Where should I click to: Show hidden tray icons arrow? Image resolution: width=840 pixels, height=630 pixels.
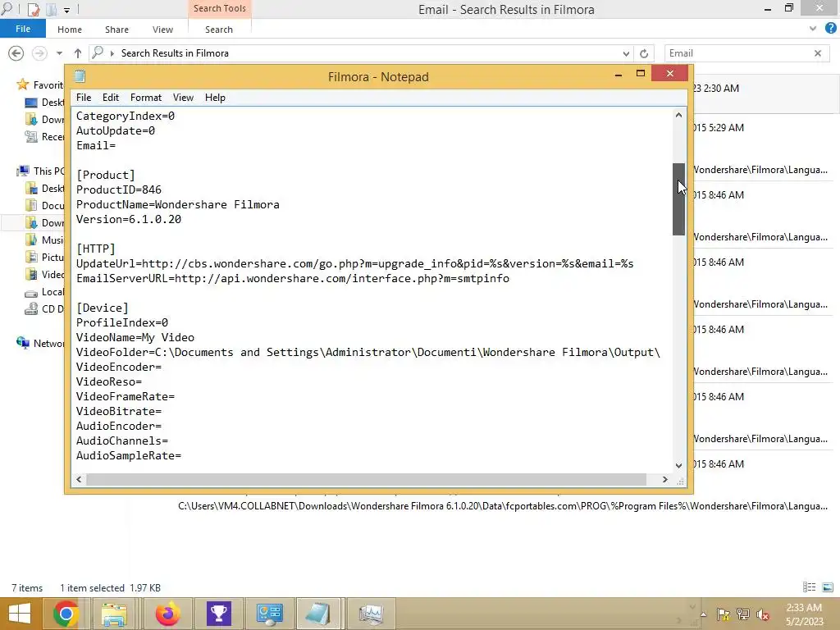point(703,614)
